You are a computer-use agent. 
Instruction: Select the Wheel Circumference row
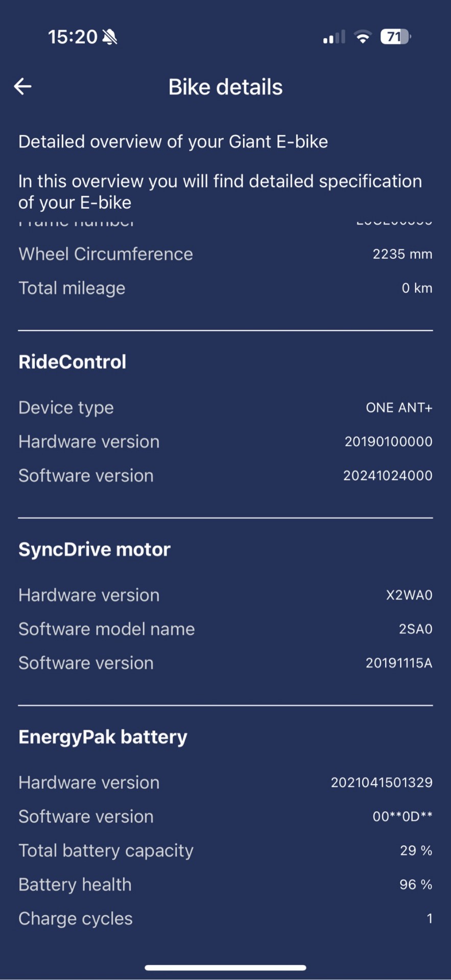pos(225,254)
